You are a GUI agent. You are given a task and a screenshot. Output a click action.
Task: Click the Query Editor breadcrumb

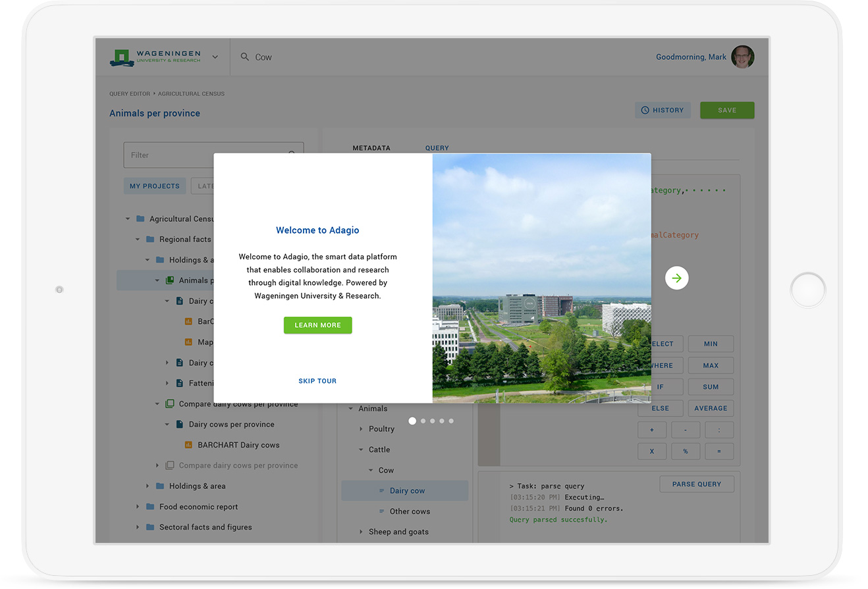click(130, 94)
